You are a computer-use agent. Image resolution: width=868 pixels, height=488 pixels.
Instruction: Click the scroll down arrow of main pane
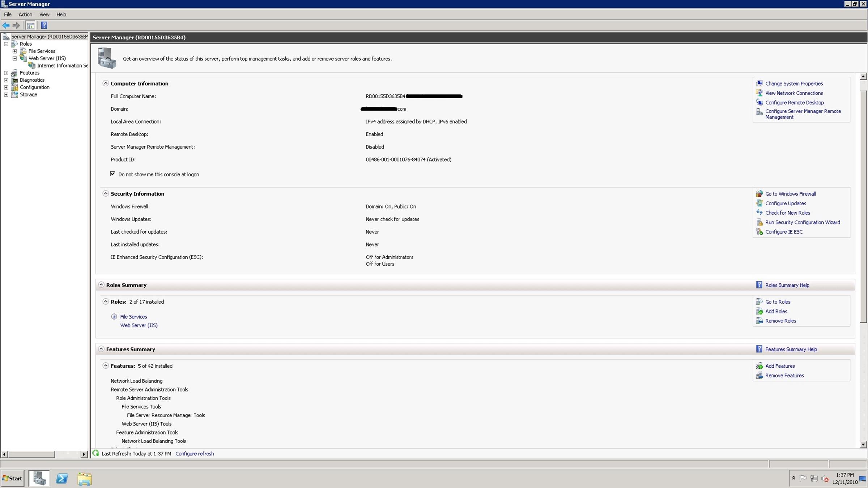(x=863, y=445)
